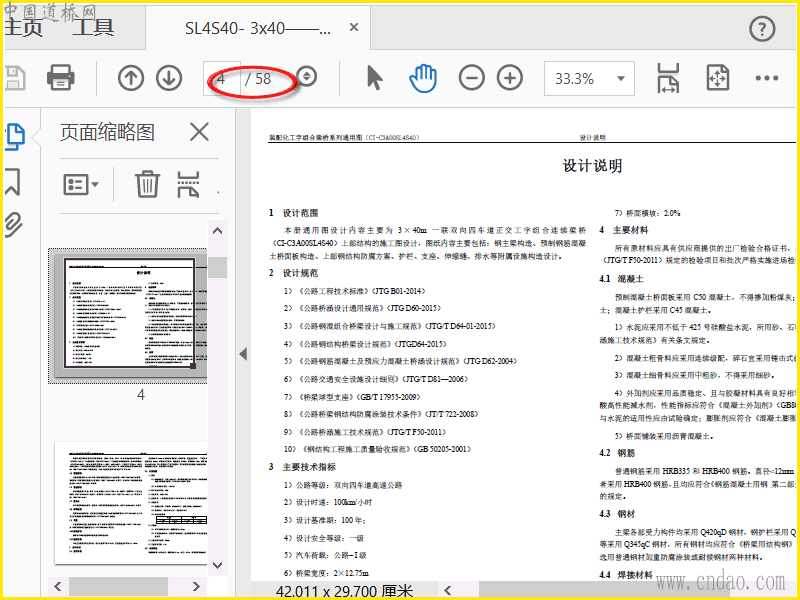Click the heading 4 主要材料

[624, 230]
